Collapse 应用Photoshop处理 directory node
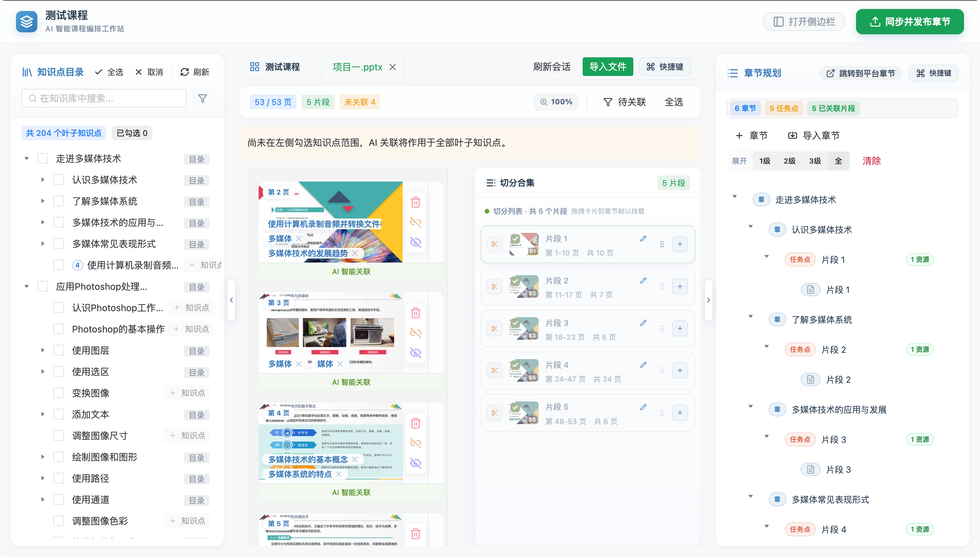The image size is (980, 557). pyautogui.click(x=27, y=286)
